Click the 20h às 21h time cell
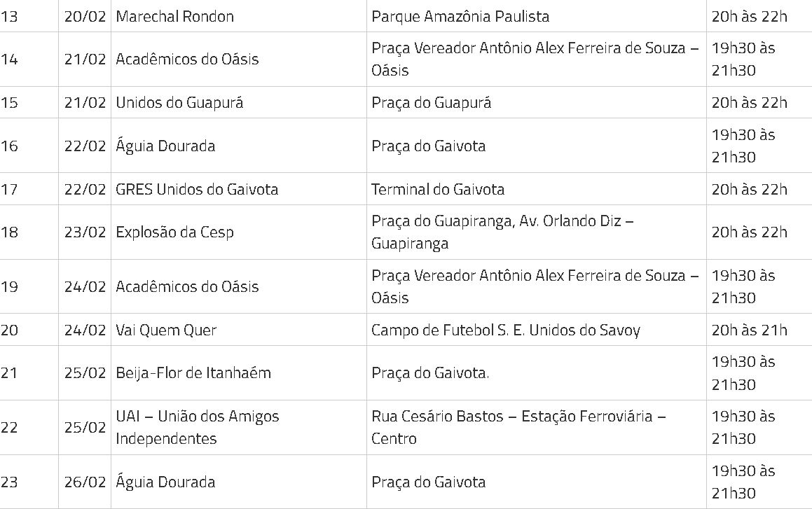Viewport: 812px width, 509px height. pyautogui.click(x=759, y=330)
